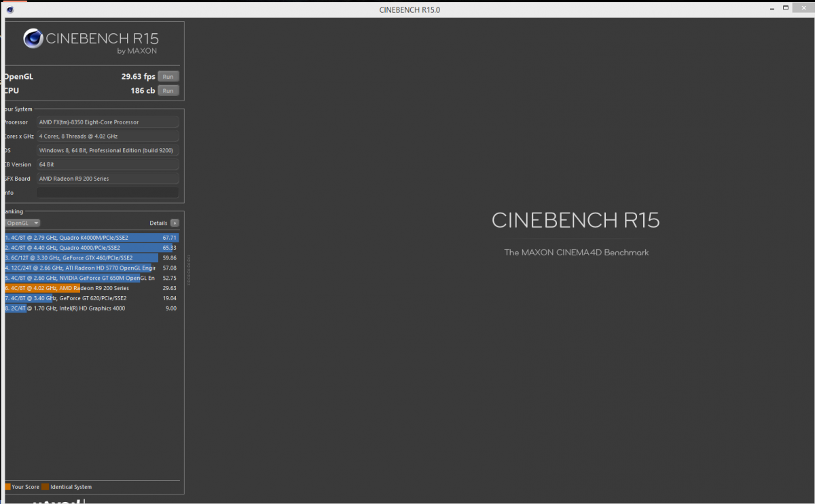Click the CB Version 64 Bit field
This screenshot has width=815, height=504.
click(x=107, y=164)
